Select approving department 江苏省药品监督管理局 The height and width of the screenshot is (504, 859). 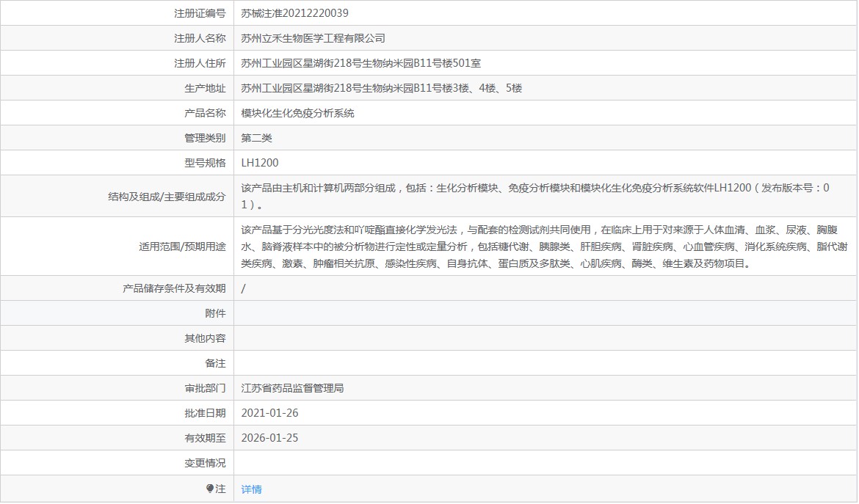point(292,389)
